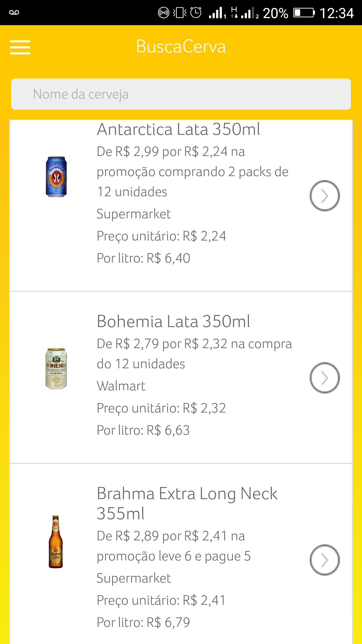Screen dimensions: 362x644
Task: Select the Bohemia Lata 350ml title
Action: 173,321
